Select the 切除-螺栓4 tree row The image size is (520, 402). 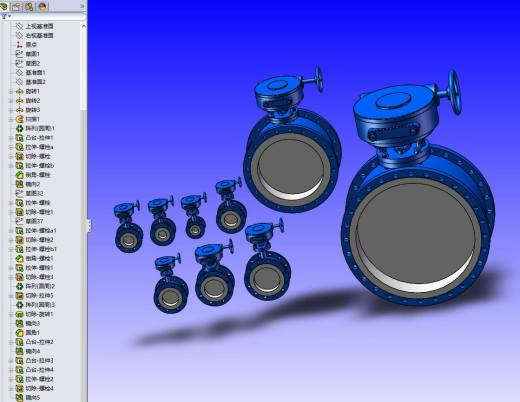coord(34,389)
